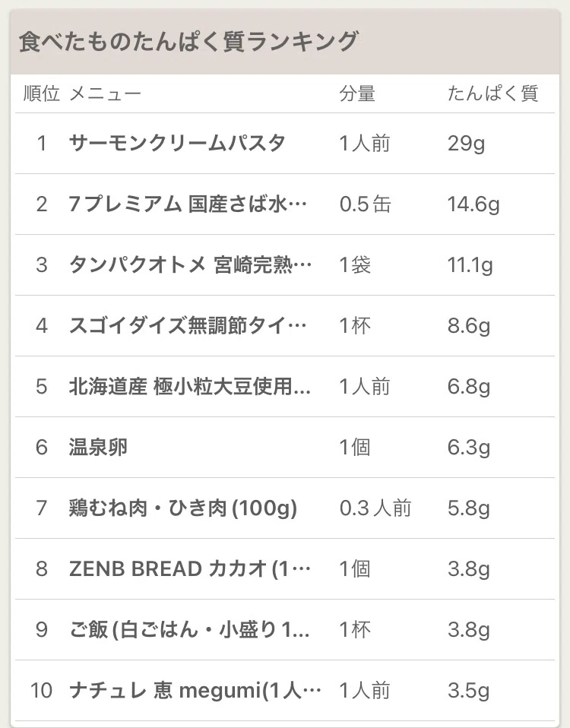Select the 温泉卵 entry
This screenshot has width=570, height=728.
point(284,447)
